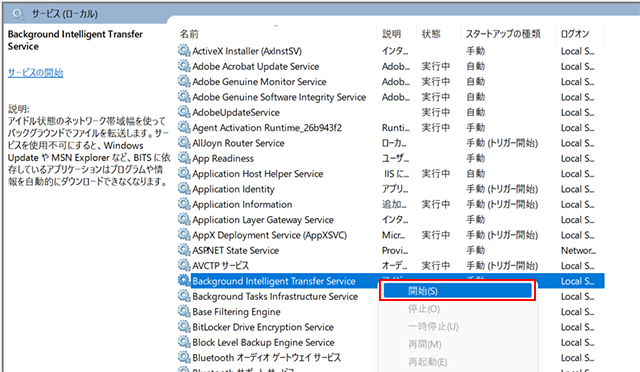640x372 pixels.
Task: Click the gear icon beside Bluetooth オーディオ ゲートウェイ サービス
Action: pyautogui.click(x=184, y=357)
